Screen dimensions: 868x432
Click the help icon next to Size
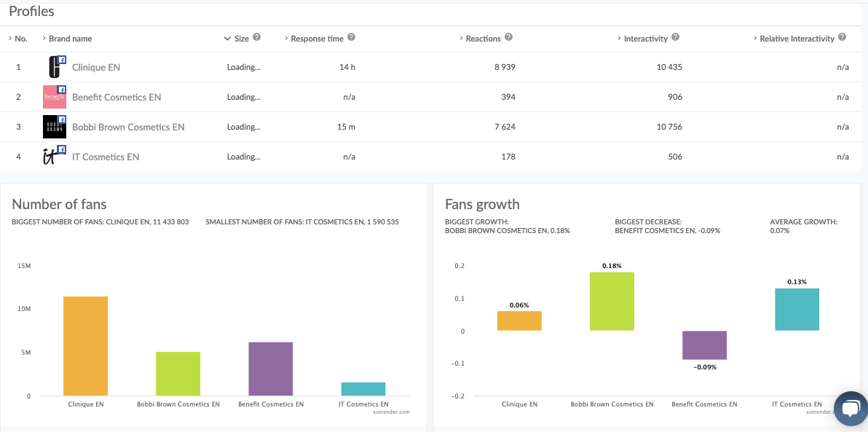point(257,38)
